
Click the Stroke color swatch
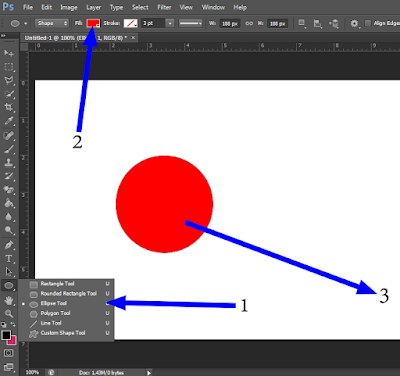(130, 23)
